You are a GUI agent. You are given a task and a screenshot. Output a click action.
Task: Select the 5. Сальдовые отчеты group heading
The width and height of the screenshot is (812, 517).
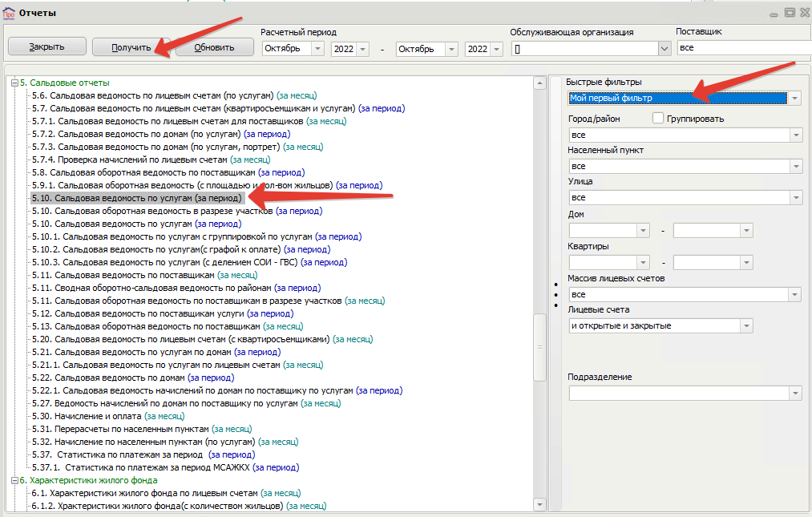click(65, 83)
